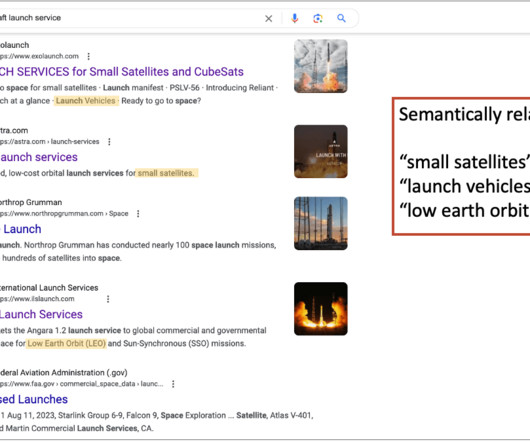The height and width of the screenshot is (442, 530).
Task: Click 'Sun-Synchronous (SSO) missions' snippet text
Action: pyautogui.click(x=184, y=344)
